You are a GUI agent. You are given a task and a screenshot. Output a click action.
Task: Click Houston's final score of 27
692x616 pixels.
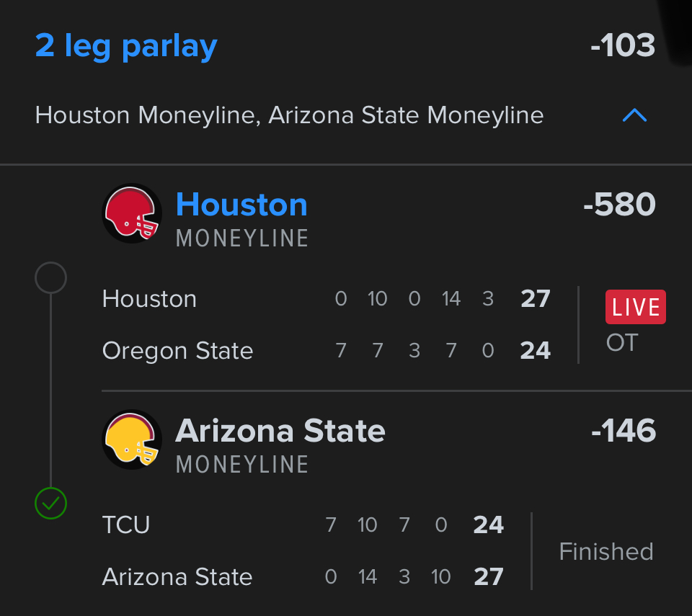[535, 299]
